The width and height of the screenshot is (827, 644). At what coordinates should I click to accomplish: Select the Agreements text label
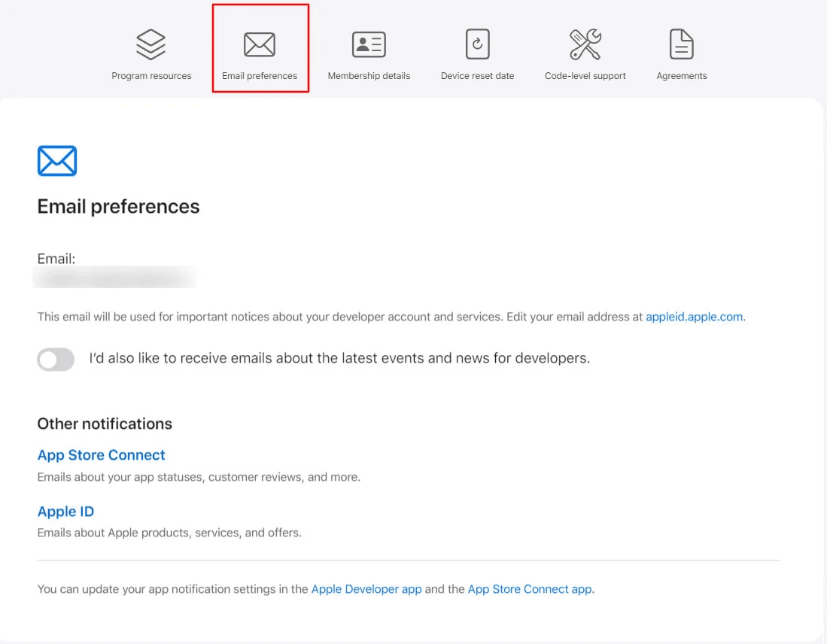click(681, 76)
